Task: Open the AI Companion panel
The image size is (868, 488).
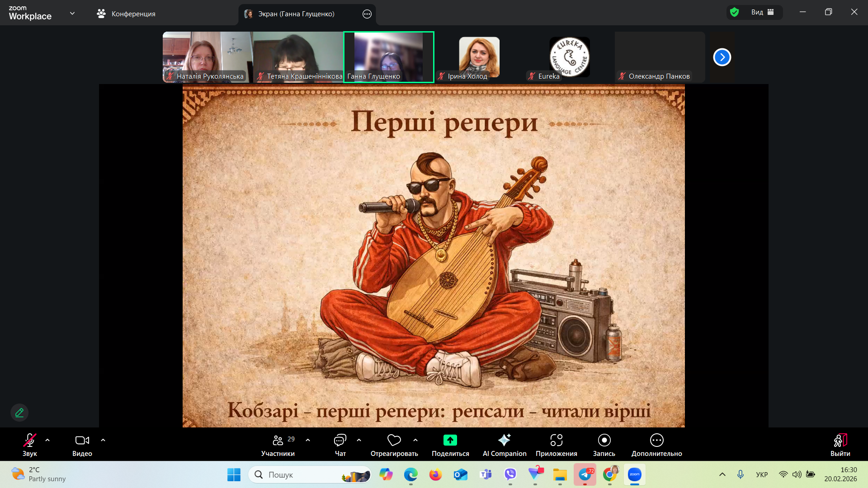Action: (x=504, y=445)
